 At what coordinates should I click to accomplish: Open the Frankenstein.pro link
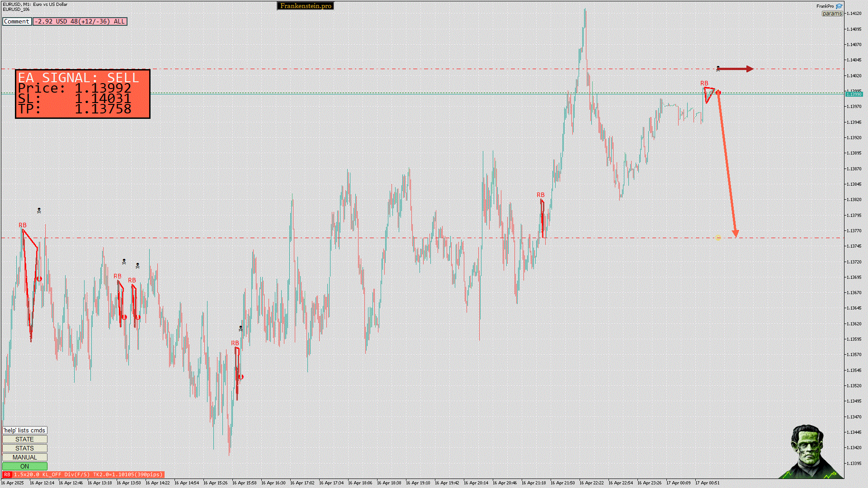coord(305,6)
